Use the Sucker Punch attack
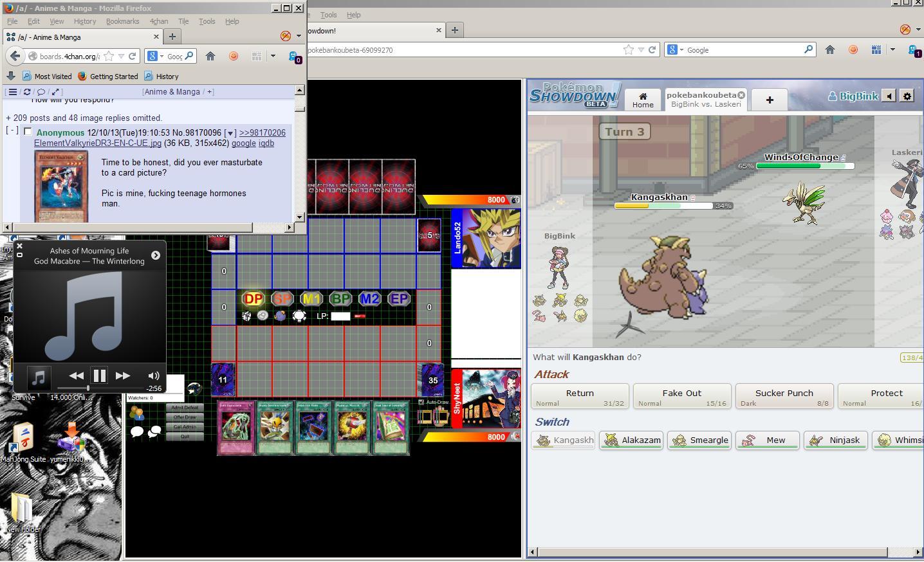 pos(784,396)
